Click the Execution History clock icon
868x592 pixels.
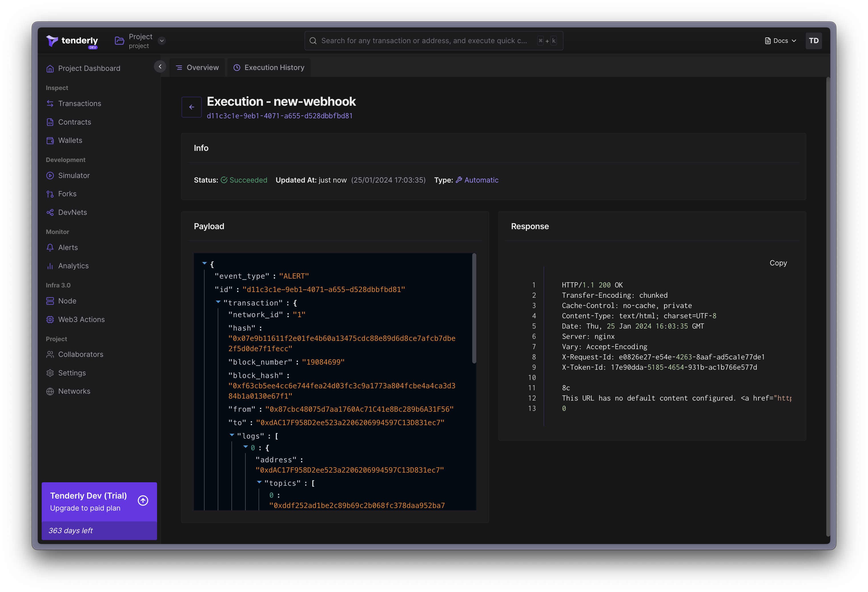[237, 68]
